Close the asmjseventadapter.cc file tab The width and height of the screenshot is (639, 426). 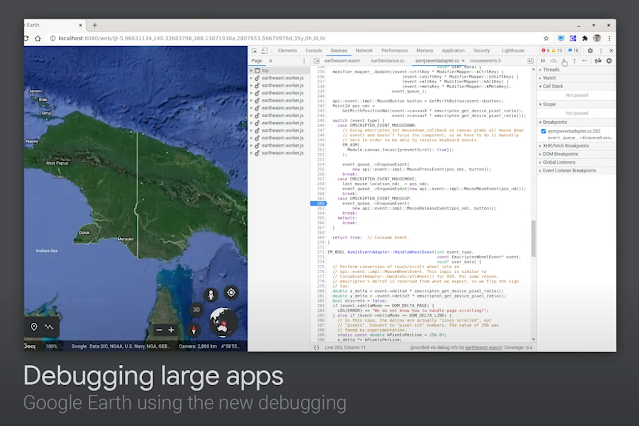463,61
